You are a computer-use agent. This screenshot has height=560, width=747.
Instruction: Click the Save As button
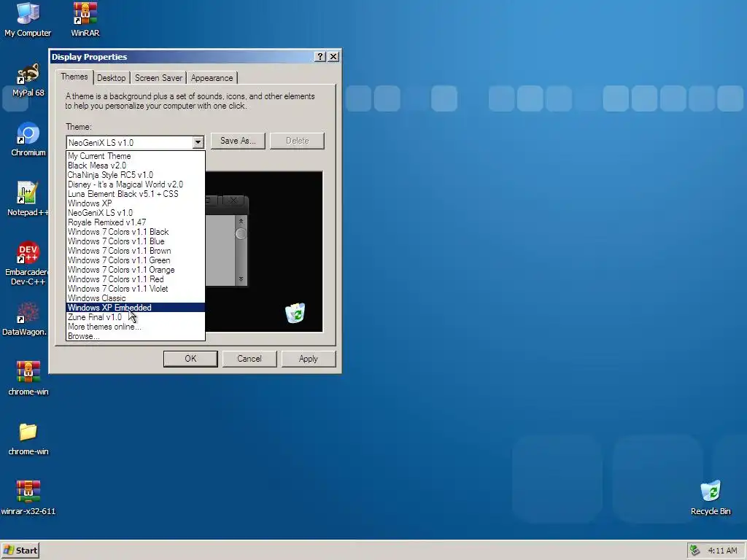tap(238, 141)
